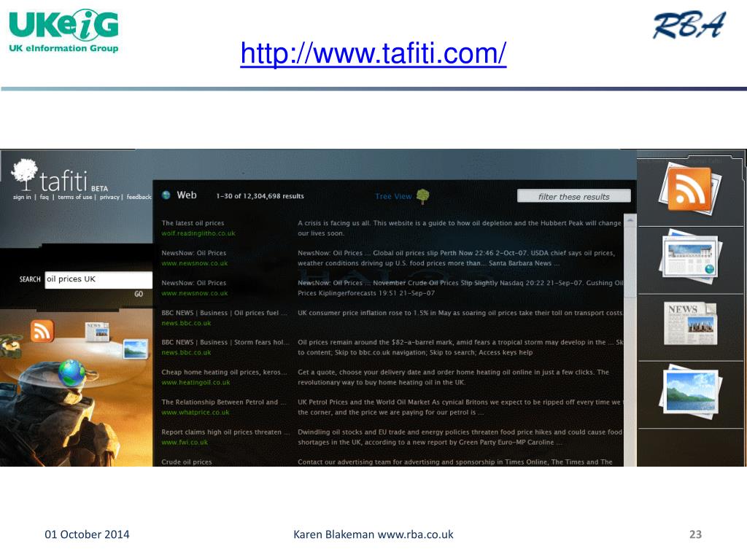Open the sign in link

22,197
